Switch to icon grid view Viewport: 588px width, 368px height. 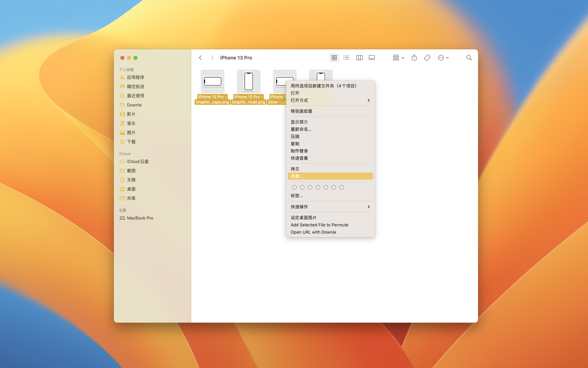coord(334,58)
